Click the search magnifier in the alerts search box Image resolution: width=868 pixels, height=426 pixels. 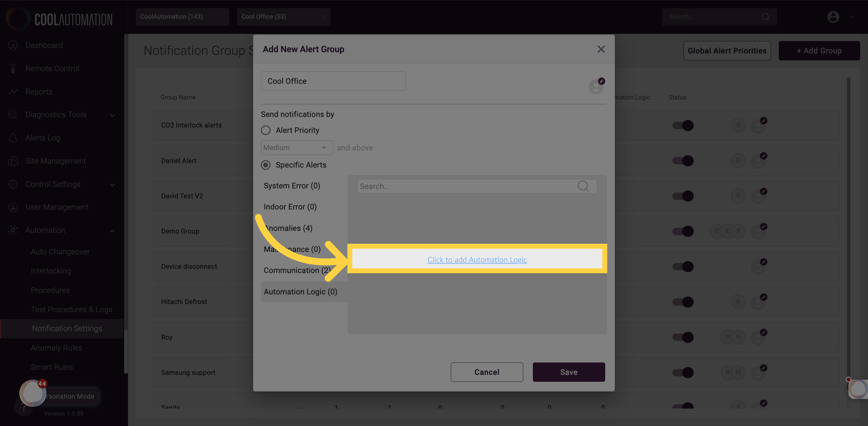(583, 186)
